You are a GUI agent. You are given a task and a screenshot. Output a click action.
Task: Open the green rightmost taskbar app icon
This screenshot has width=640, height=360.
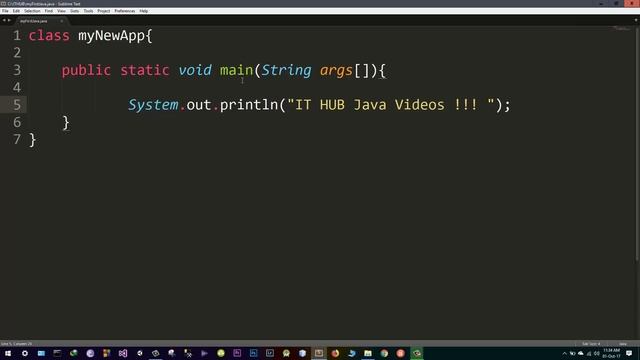416,353
